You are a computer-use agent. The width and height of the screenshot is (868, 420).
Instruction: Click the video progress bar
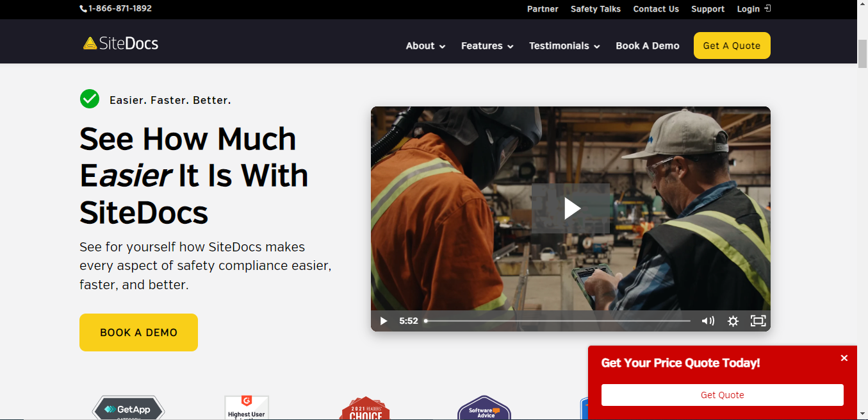(x=557, y=321)
